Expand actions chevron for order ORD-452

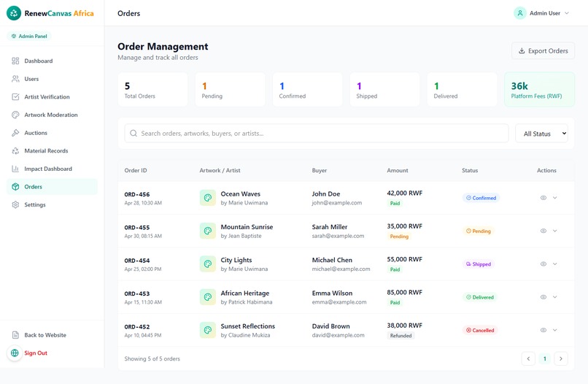[555, 330]
